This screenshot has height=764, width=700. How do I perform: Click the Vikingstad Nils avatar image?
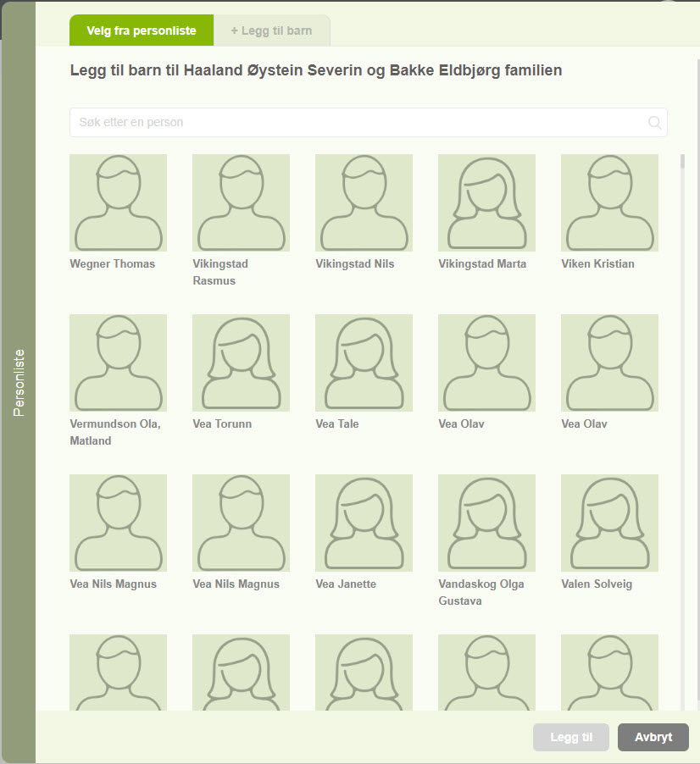click(364, 202)
